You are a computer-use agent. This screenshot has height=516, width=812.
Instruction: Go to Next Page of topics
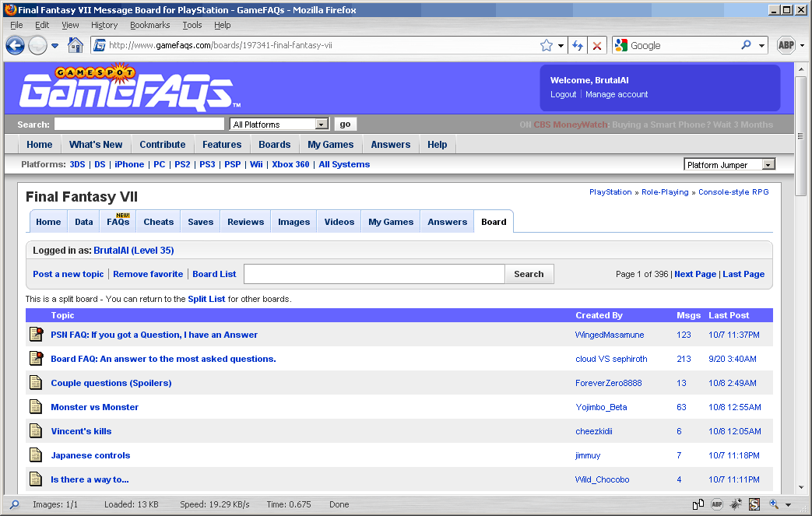694,274
